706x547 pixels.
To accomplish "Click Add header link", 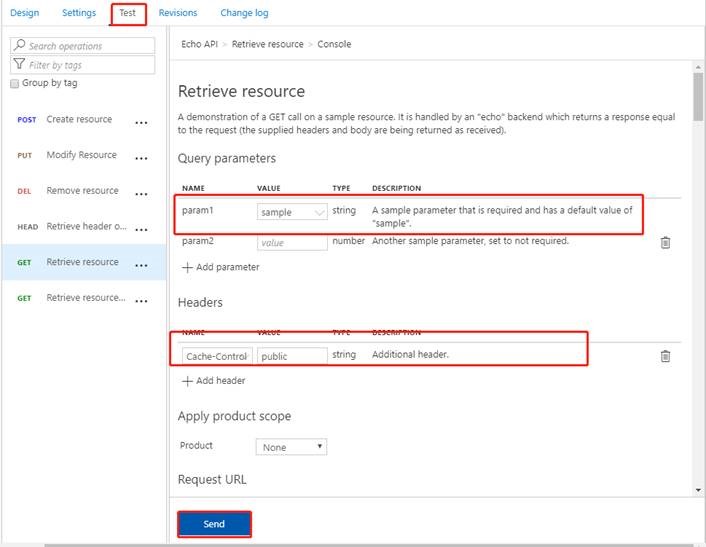I will [x=220, y=381].
